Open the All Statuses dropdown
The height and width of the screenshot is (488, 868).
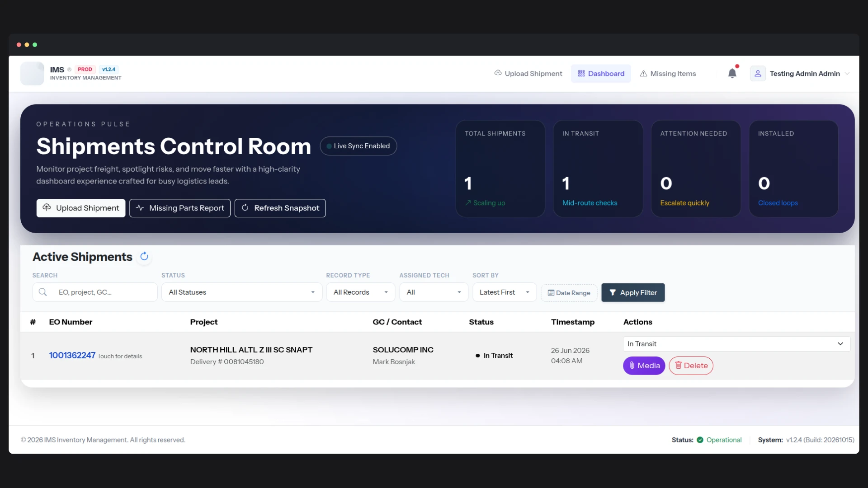[242, 292]
